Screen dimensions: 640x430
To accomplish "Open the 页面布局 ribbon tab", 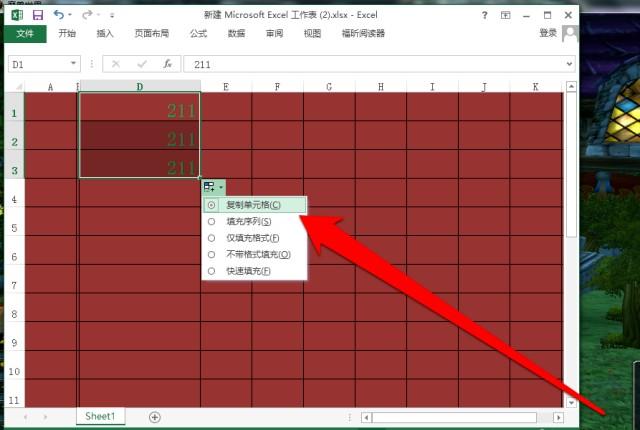I will (x=152, y=33).
